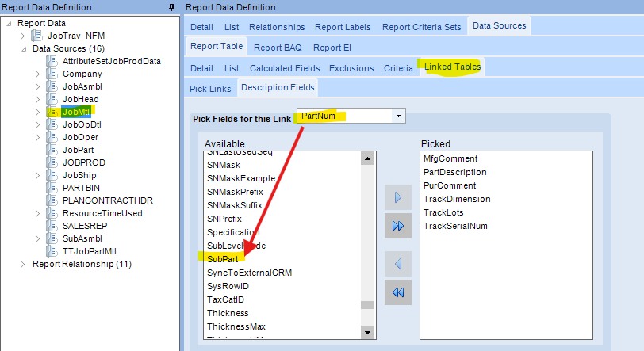Click the pin icon in left panel header
Screen dimensions: 644x351
pyautogui.click(x=171, y=7)
